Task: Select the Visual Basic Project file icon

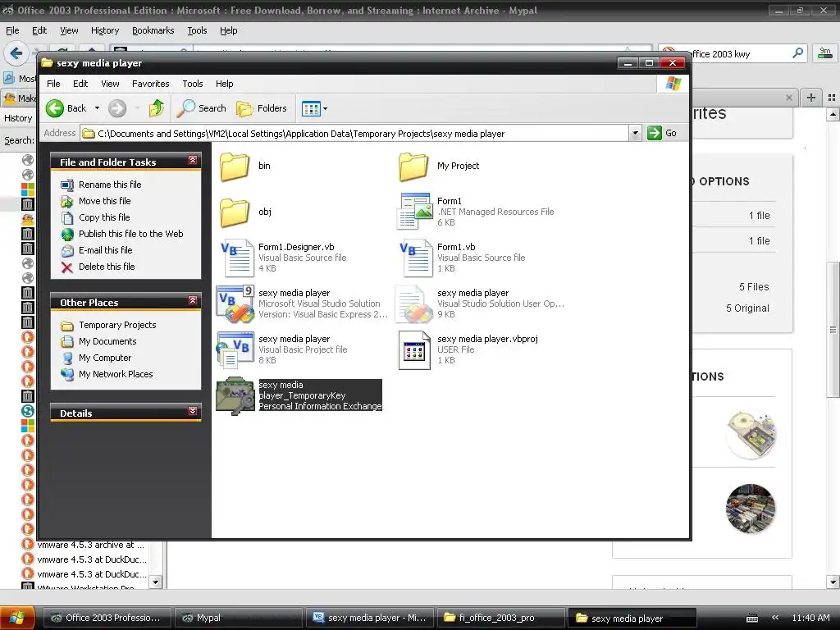Action: [x=235, y=349]
